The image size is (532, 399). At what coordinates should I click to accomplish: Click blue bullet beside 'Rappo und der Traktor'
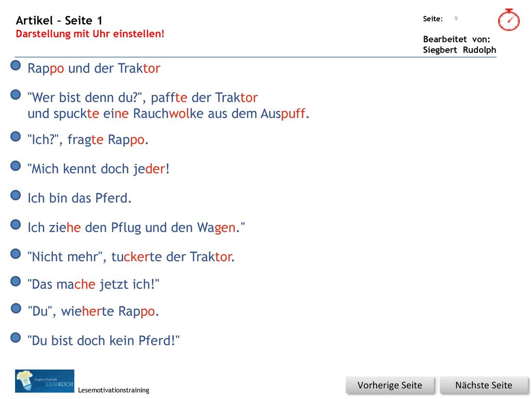click(x=16, y=65)
